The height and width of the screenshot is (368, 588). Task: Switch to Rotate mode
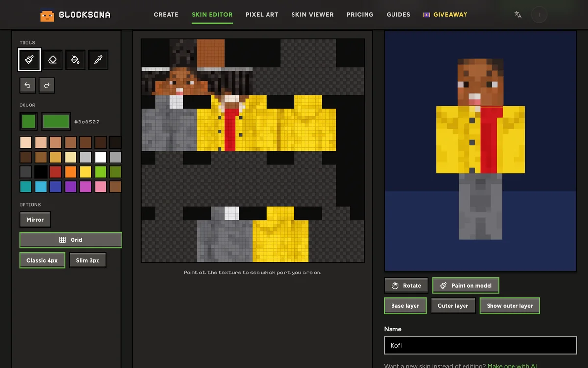pos(406,285)
